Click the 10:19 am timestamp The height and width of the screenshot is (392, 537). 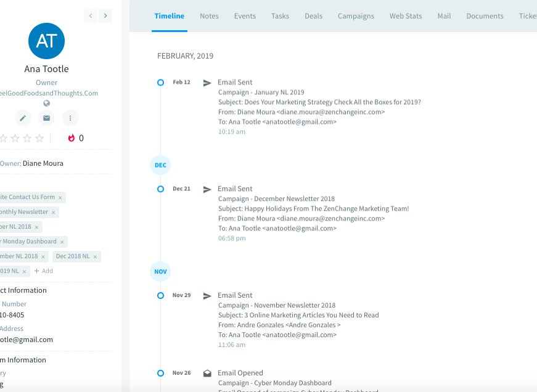tap(232, 132)
